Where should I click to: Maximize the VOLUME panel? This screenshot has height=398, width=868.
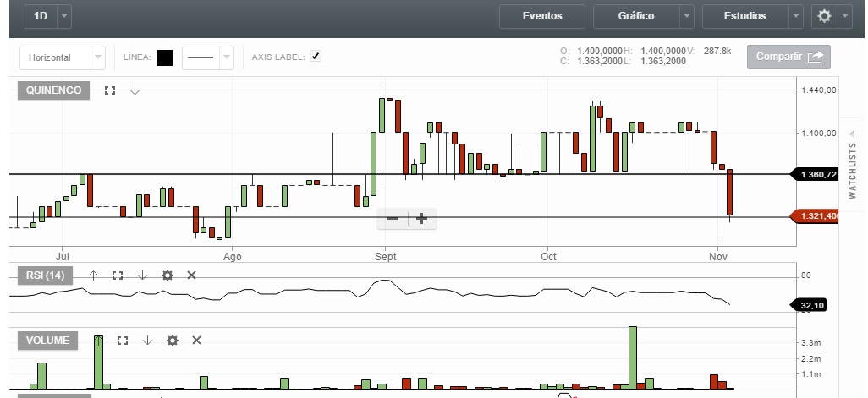coord(123,341)
